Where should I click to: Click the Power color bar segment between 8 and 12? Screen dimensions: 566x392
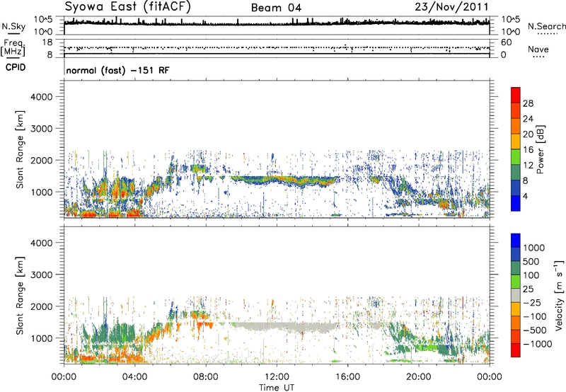(516, 172)
